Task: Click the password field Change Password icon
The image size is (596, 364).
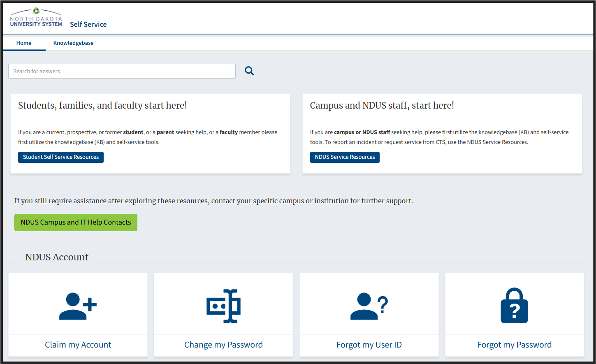Action: pos(223,306)
